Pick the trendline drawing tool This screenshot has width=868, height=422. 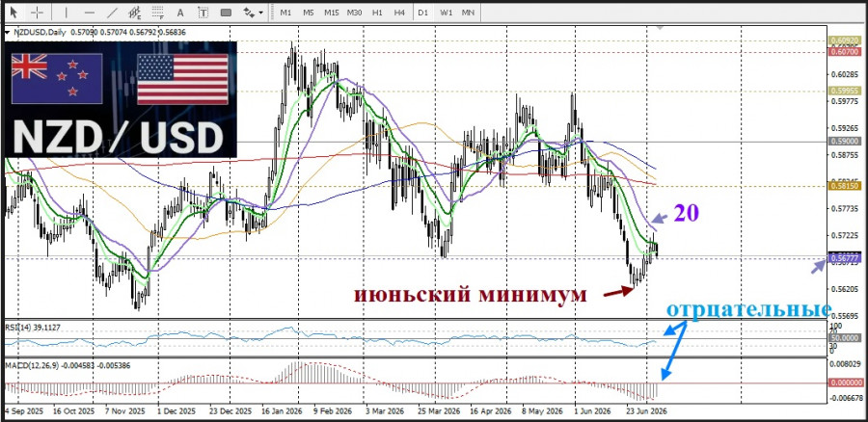113,13
